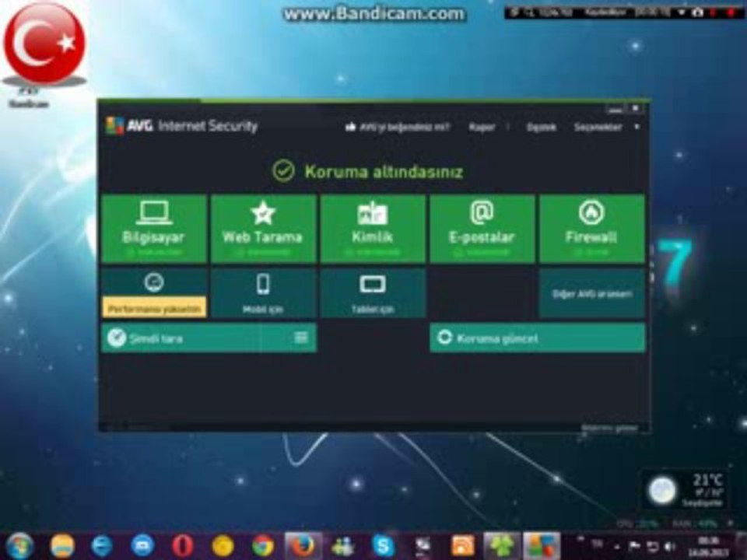Switch to AVG in the taskbar
Image resolution: width=747 pixels, height=560 pixels.
(542, 546)
